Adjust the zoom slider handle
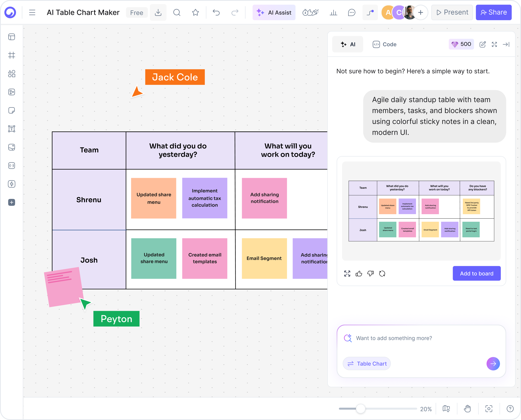This screenshot has height=420, width=521. pyautogui.click(x=360, y=409)
